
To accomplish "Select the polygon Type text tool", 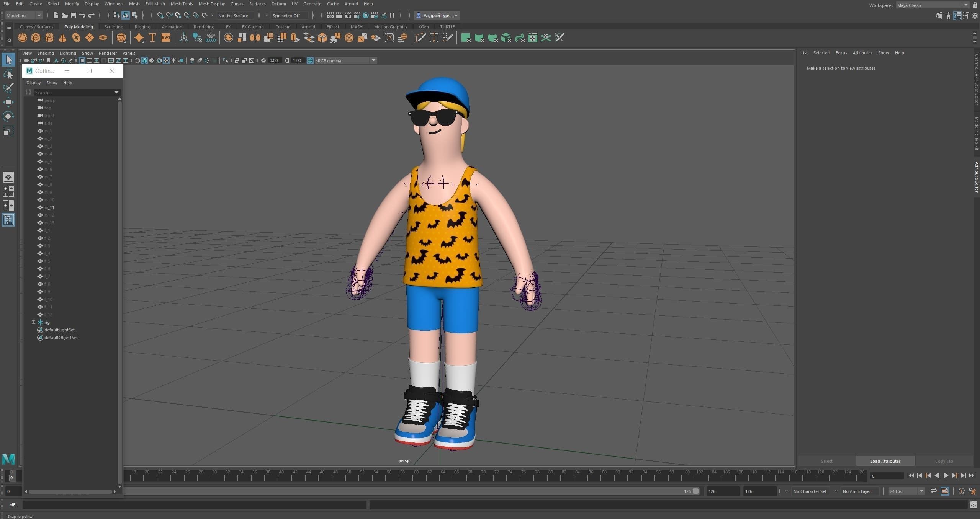I will pyautogui.click(x=152, y=38).
